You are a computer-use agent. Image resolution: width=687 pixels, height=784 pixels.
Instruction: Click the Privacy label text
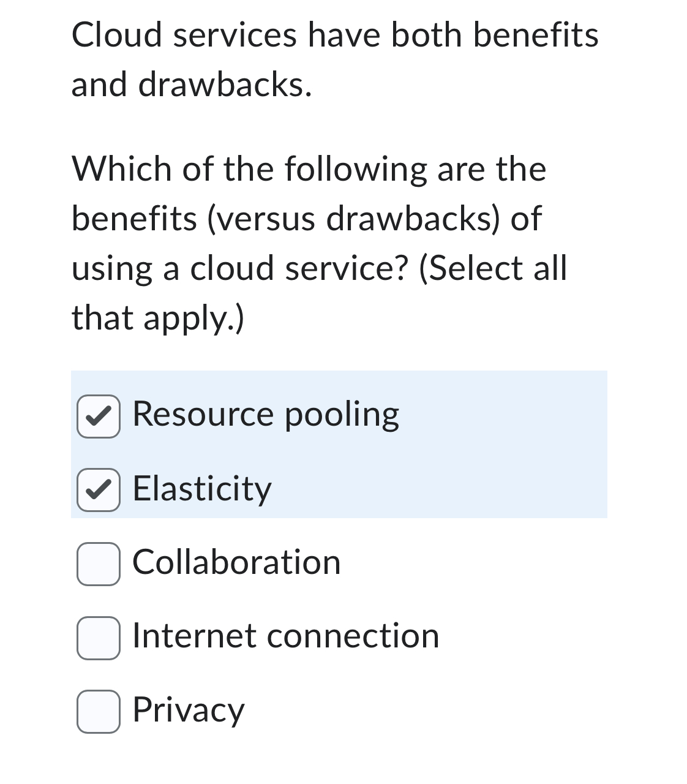188,710
